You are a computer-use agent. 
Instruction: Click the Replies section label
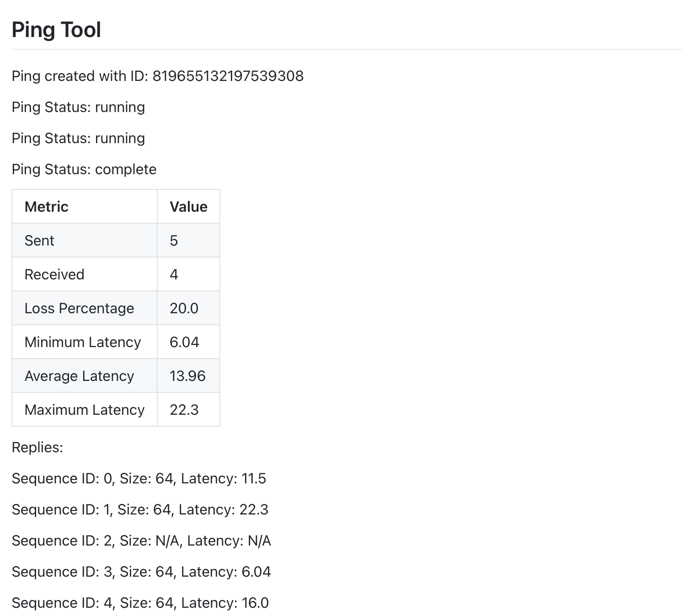(x=37, y=447)
